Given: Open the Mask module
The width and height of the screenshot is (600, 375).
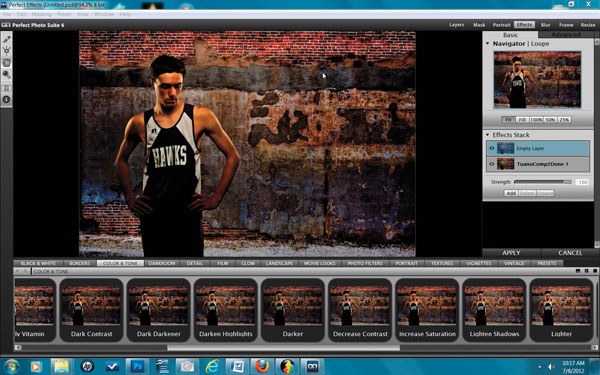Looking at the screenshot, I should coord(479,24).
